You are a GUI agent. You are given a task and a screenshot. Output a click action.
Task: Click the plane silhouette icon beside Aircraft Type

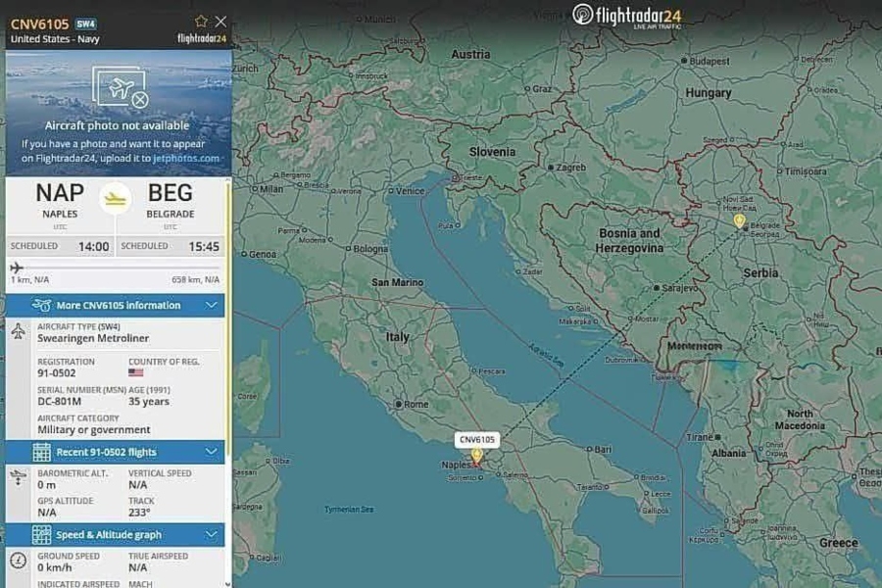[x=19, y=331]
